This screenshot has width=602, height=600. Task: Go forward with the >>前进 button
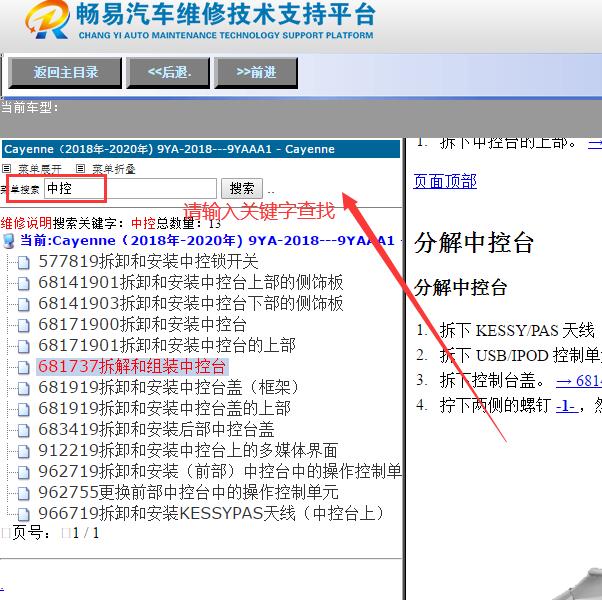[x=256, y=73]
